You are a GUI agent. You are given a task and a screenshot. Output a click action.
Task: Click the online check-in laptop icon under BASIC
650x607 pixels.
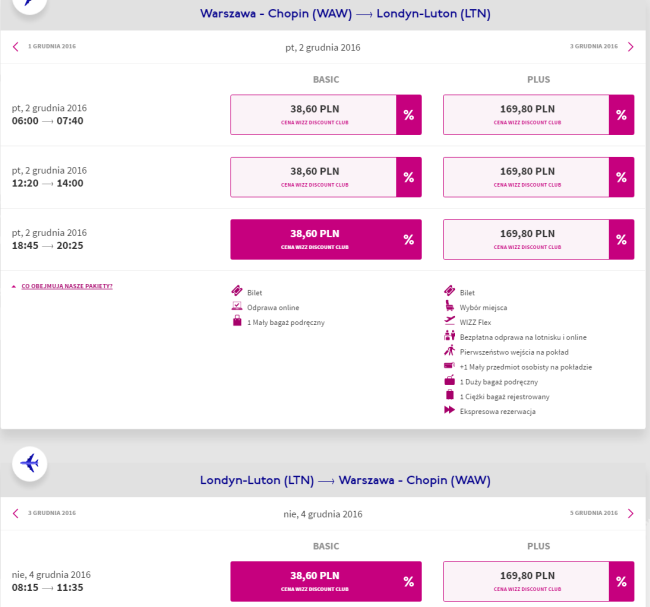237,306
